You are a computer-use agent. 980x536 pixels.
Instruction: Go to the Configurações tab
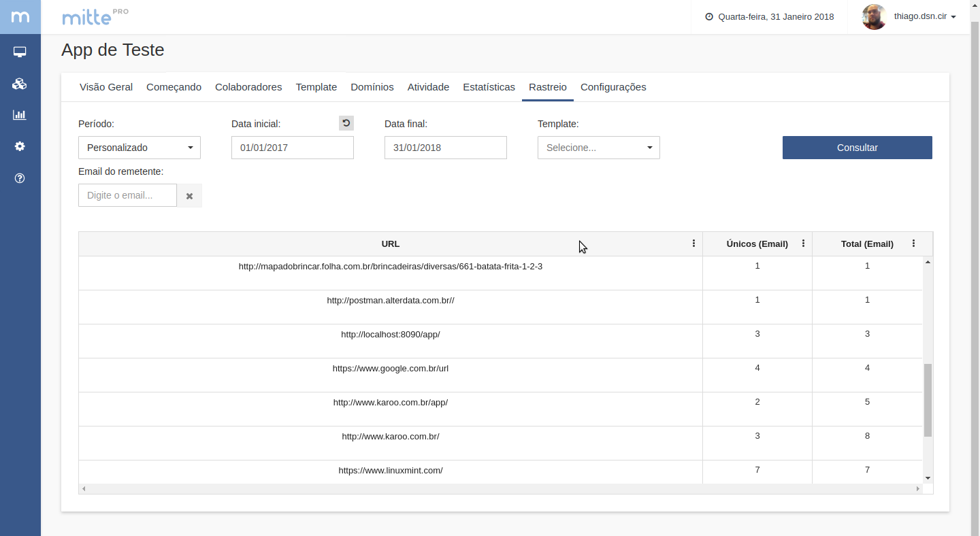coord(613,87)
